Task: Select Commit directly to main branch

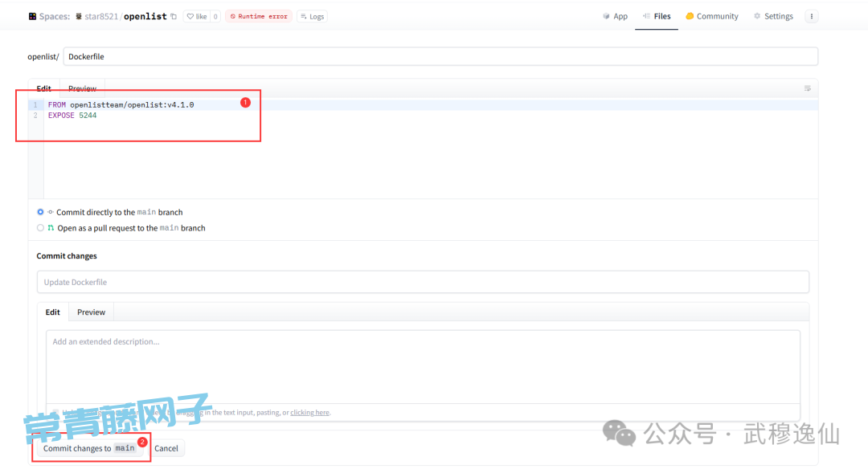Action: click(41, 212)
